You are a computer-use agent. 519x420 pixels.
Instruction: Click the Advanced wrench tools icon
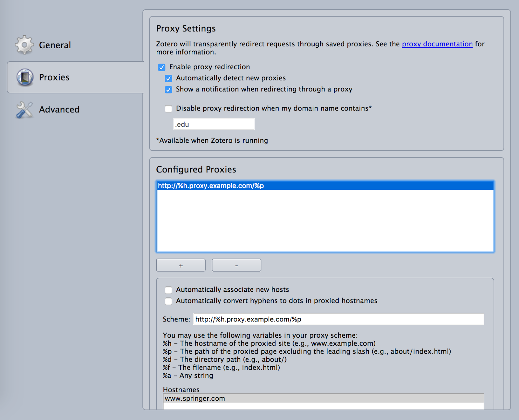[x=24, y=110]
